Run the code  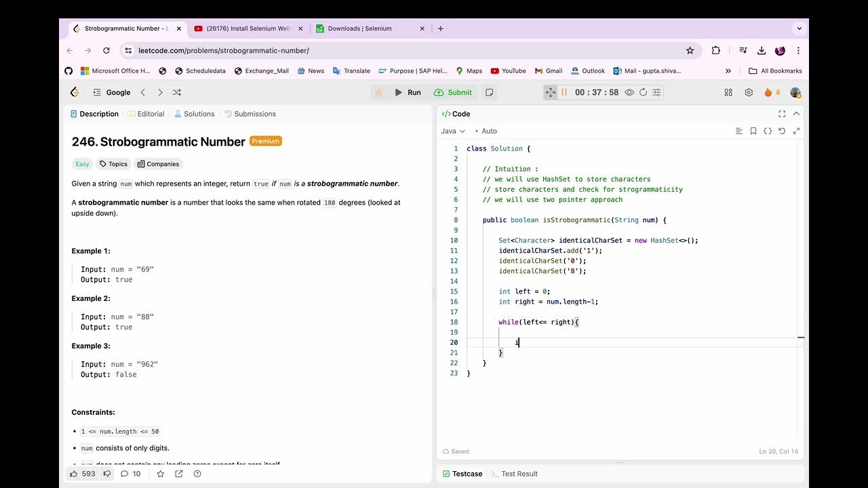tap(408, 93)
